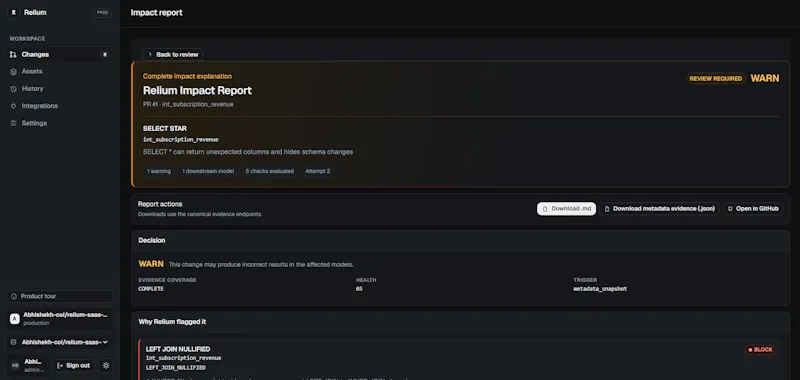Viewport: 800px width, 380px height.
Task: Click the '5 checks evaluated' chip
Action: pyautogui.click(x=269, y=171)
